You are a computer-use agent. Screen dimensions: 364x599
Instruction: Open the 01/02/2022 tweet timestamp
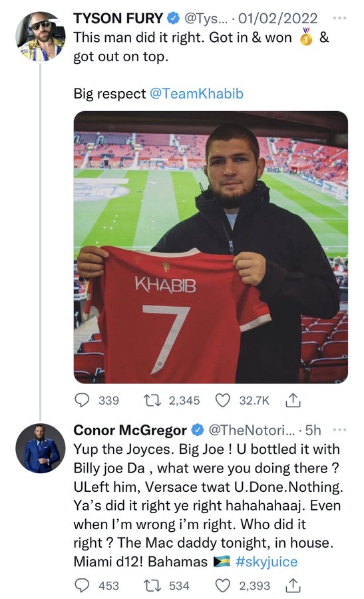277,19
